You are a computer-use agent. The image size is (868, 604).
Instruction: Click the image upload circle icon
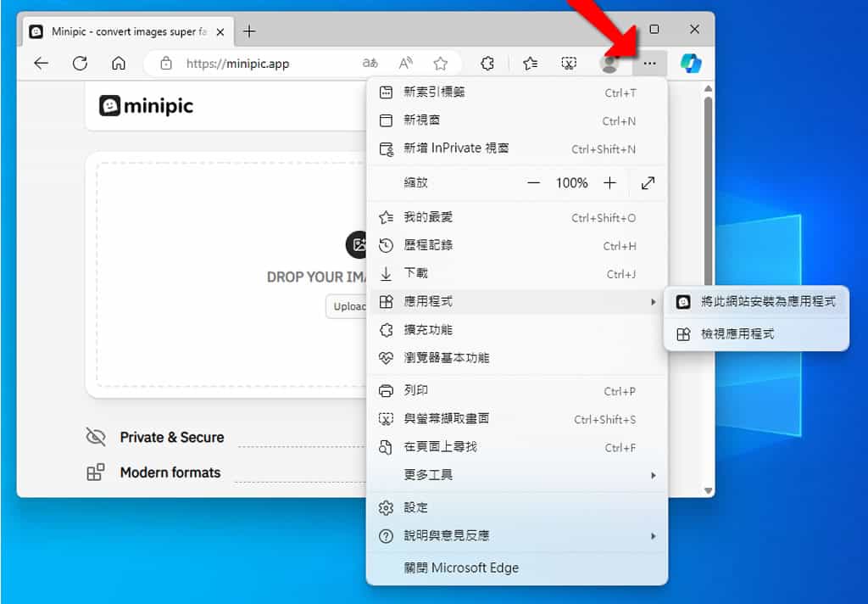click(357, 244)
